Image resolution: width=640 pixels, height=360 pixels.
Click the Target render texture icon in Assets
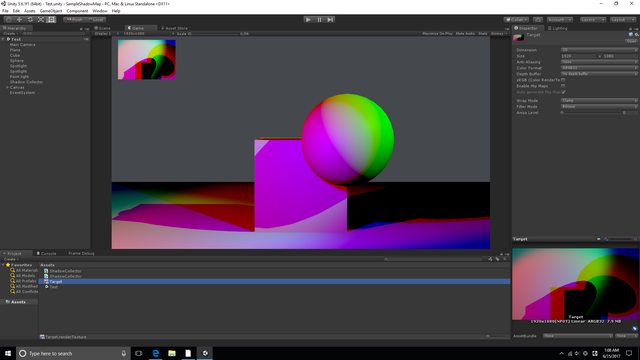pos(46,282)
